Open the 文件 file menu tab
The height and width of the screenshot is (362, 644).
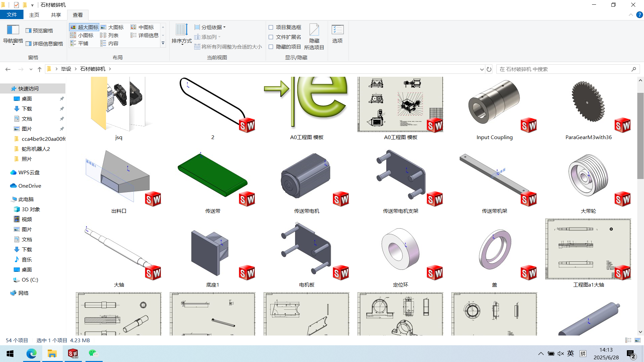(x=12, y=15)
